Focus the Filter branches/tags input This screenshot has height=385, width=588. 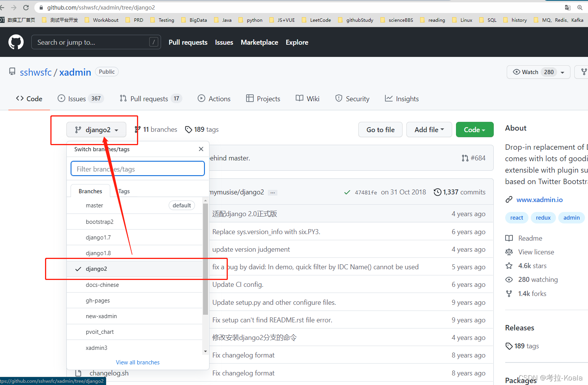click(x=138, y=169)
